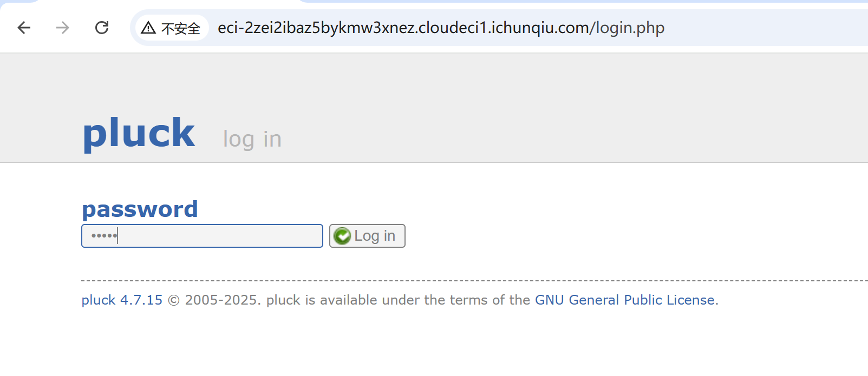Click the forward navigation arrow
Image resolution: width=868 pixels, height=376 pixels.
coord(63,28)
